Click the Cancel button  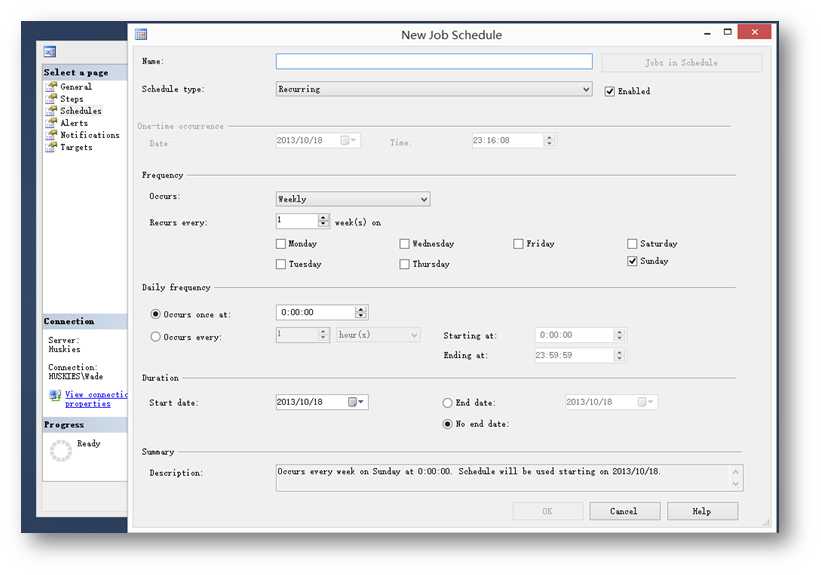pos(625,511)
